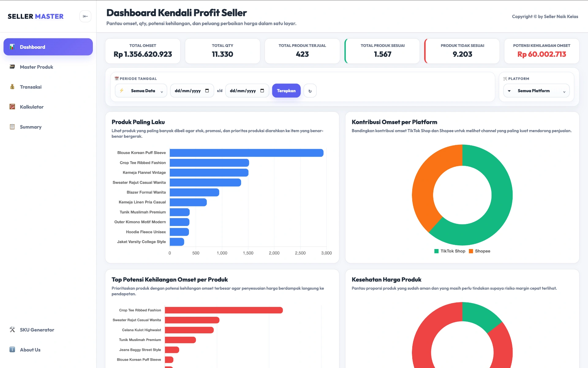Click the Hoodie Fleece Unisex bar
Image resolution: width=588 pixels, height=368 pixels.
(179, 232)
